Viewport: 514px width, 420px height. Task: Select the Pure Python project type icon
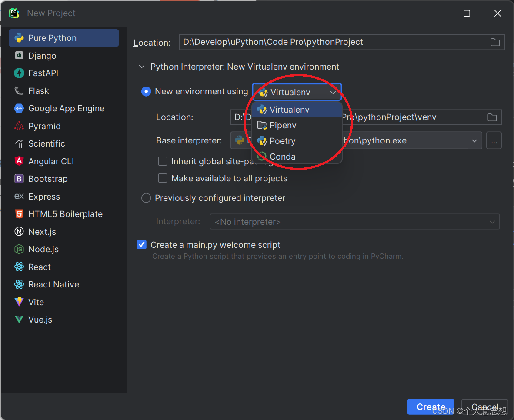pos(19,38)
